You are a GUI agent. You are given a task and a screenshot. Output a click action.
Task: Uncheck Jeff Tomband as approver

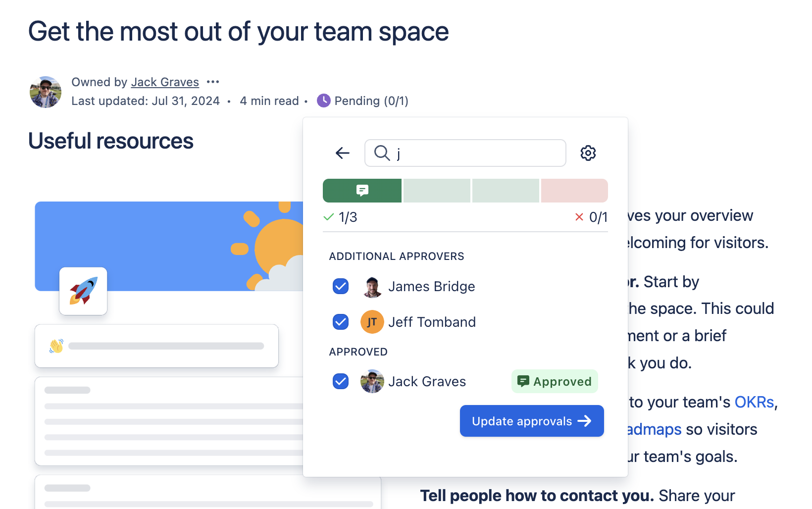coord(340,322)
